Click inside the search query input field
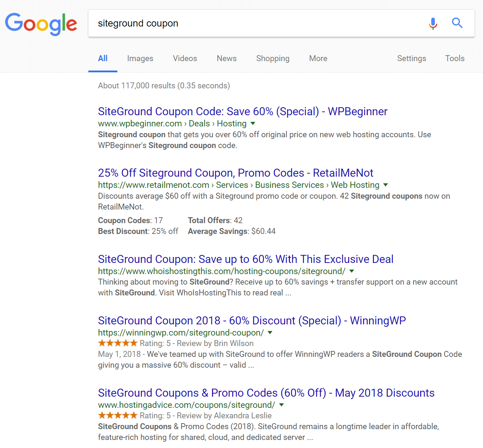Screen dimensions: 483x448 click(x=244, y=23)
